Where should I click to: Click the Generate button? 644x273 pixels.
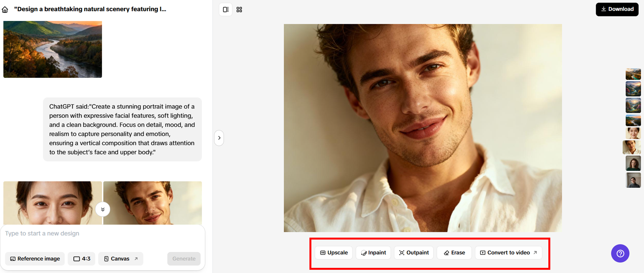(x=184, y=259)
